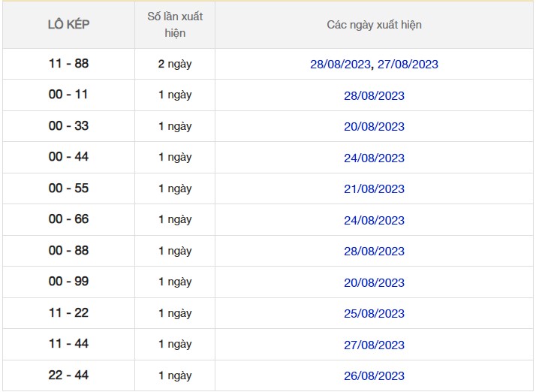Open the 24/08/2023 date for pair 00 - 66

(x=374, y=220)
